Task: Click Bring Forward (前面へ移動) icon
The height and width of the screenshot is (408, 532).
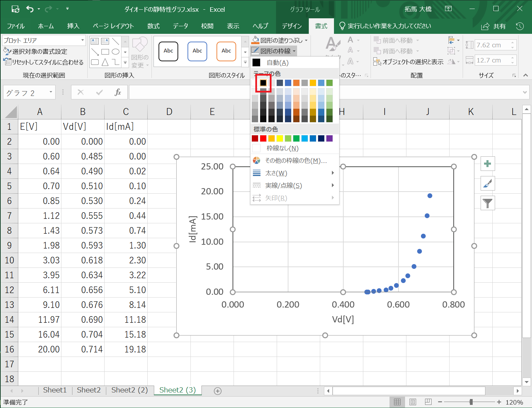Action: pyautogui.click(x=377, y=40)
